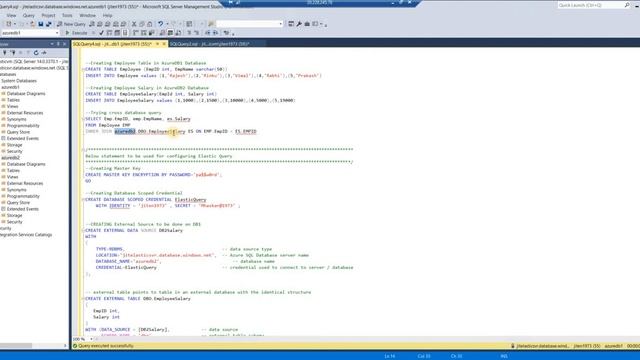Open Object Explorer window position dropdown

pos(52,44)
